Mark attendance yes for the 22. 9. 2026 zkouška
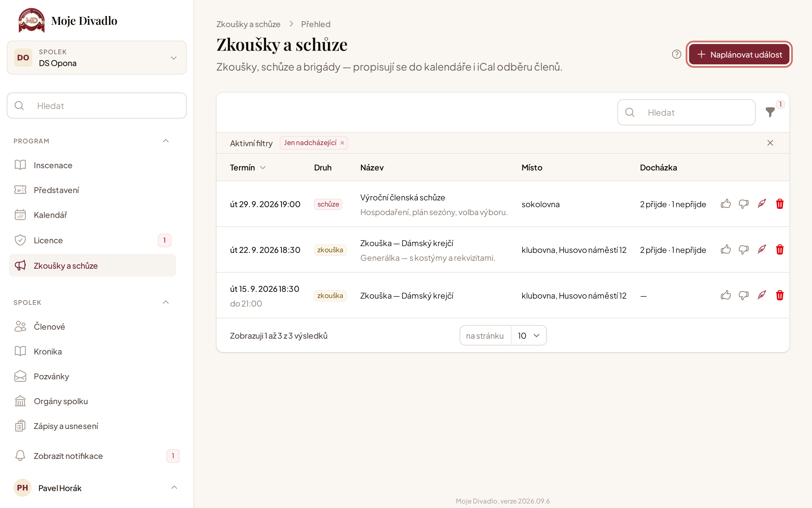The height and width of the screenshot is (508, 812). tap(725, 250)
